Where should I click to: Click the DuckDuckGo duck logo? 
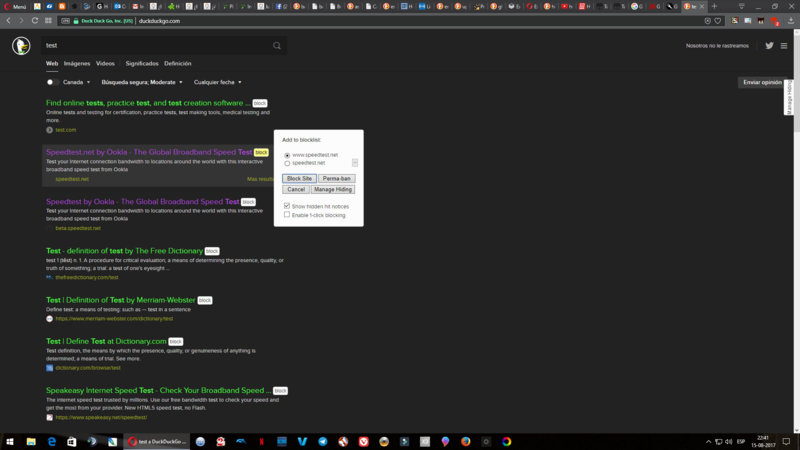tap(21, 45)
